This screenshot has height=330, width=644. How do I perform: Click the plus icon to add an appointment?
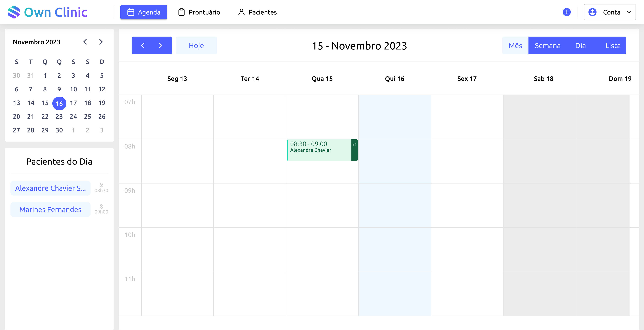(567, 12)
